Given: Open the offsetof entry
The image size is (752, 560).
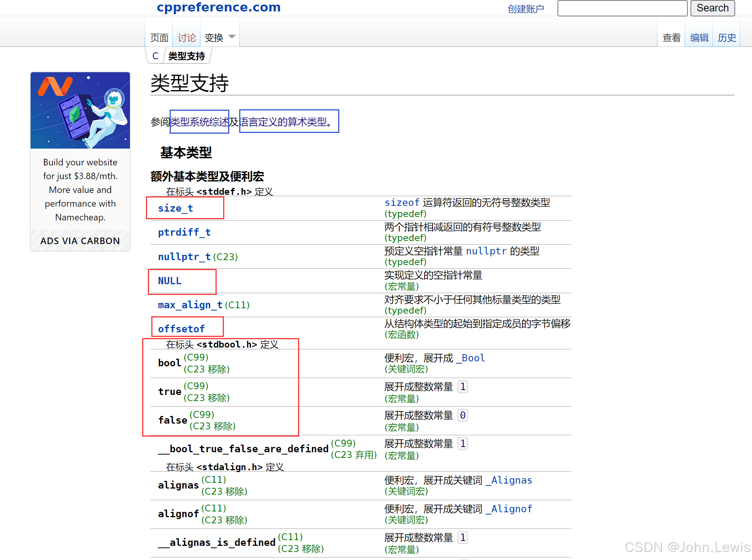Looking at the screenshot, I should 181,329.
